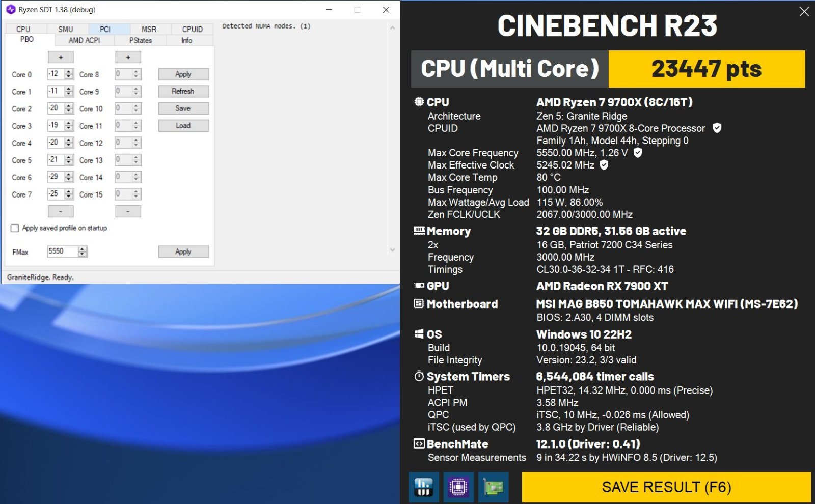Click 'AMD Ryzen 7 9700X (8C/16T)' text
This screenshot has width=815, height=504.
[614, 102]
